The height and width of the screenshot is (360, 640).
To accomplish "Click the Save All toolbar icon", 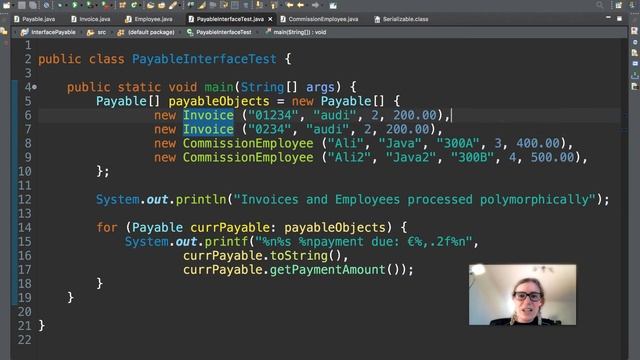I will [33, 5].
